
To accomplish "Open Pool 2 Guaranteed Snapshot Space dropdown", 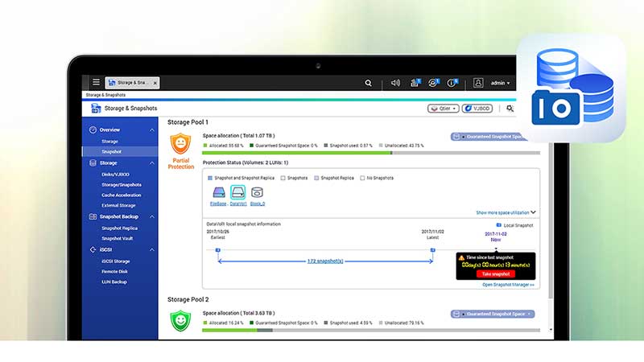I will [493, 314].
